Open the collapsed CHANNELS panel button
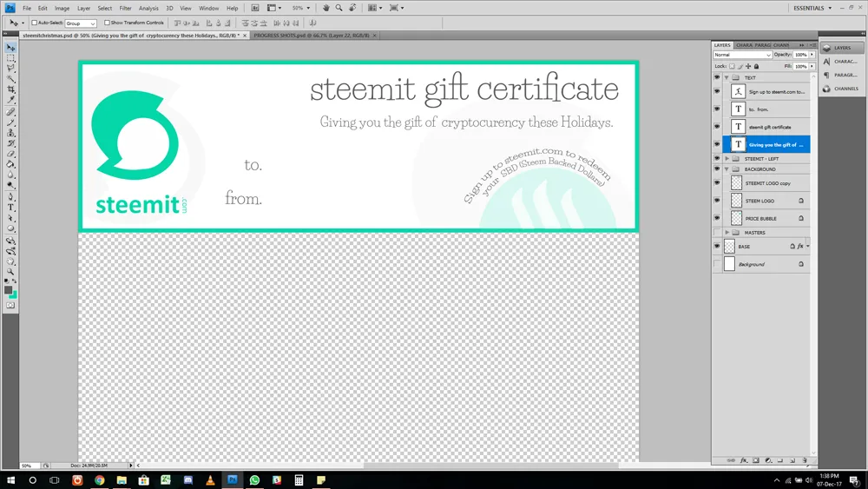 [841, 89]
